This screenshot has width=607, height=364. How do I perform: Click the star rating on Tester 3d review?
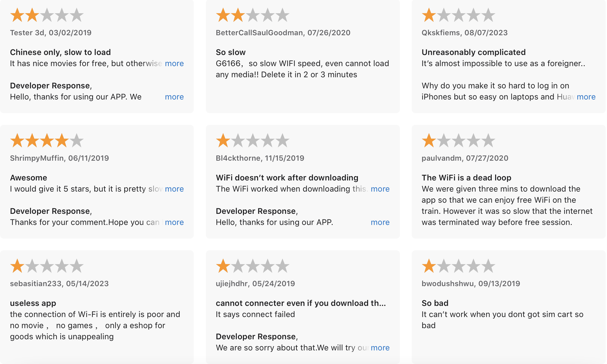47,15
